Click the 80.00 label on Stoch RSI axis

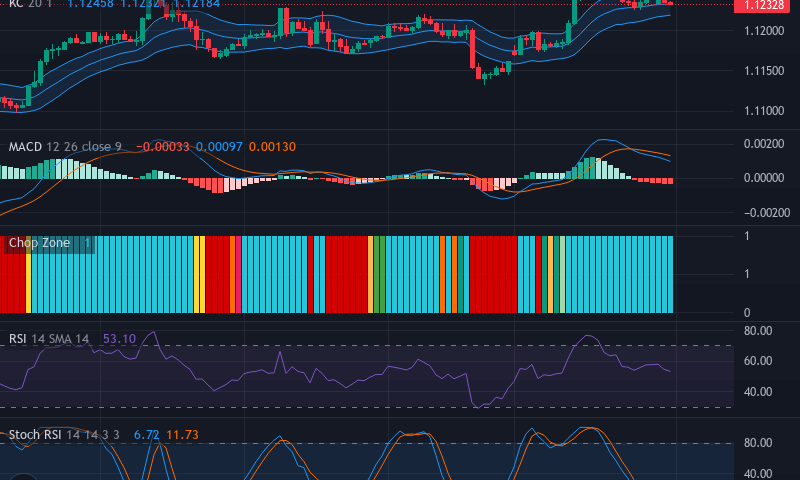758,443
